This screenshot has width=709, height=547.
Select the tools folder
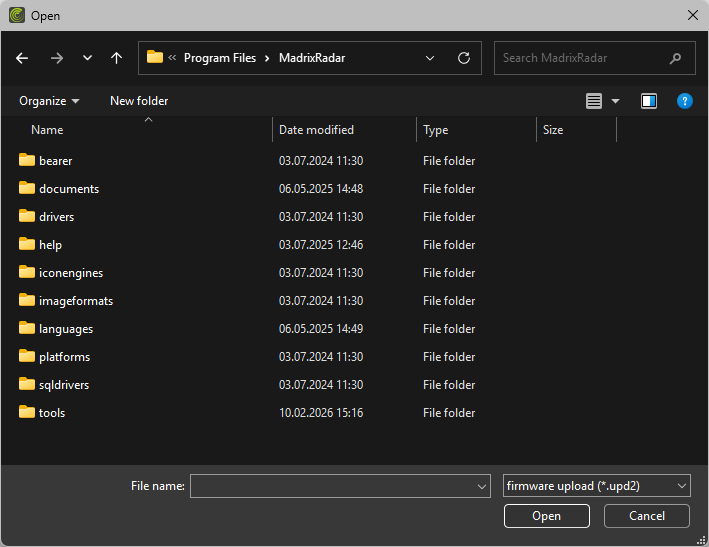[52, 413]
